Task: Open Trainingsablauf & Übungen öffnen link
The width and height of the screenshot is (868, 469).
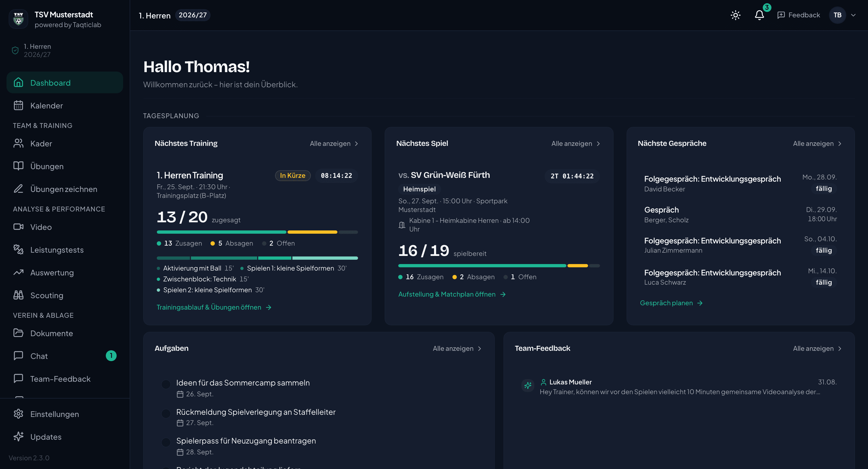Action: pyautogui.click(x=214, y=307)
